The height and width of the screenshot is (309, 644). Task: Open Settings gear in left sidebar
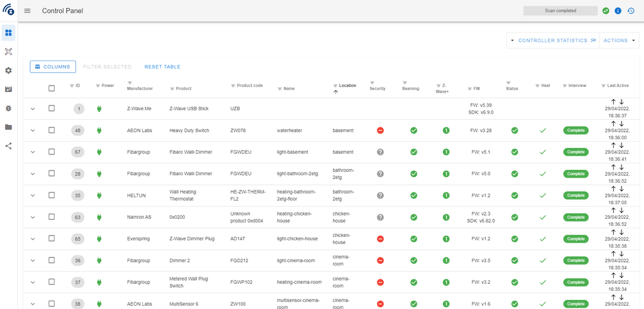(8, 70)
